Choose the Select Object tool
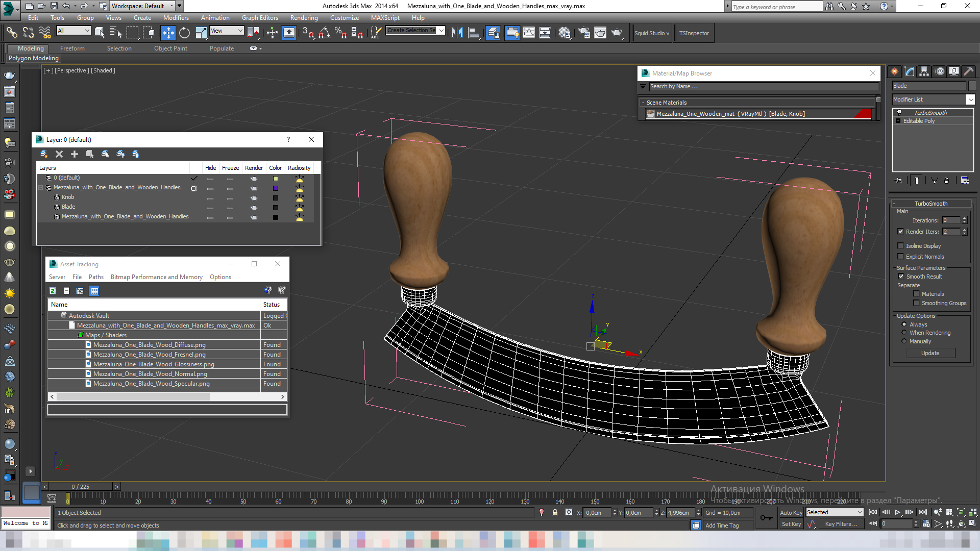Screen dimensions: 980x551 [100, 33]
